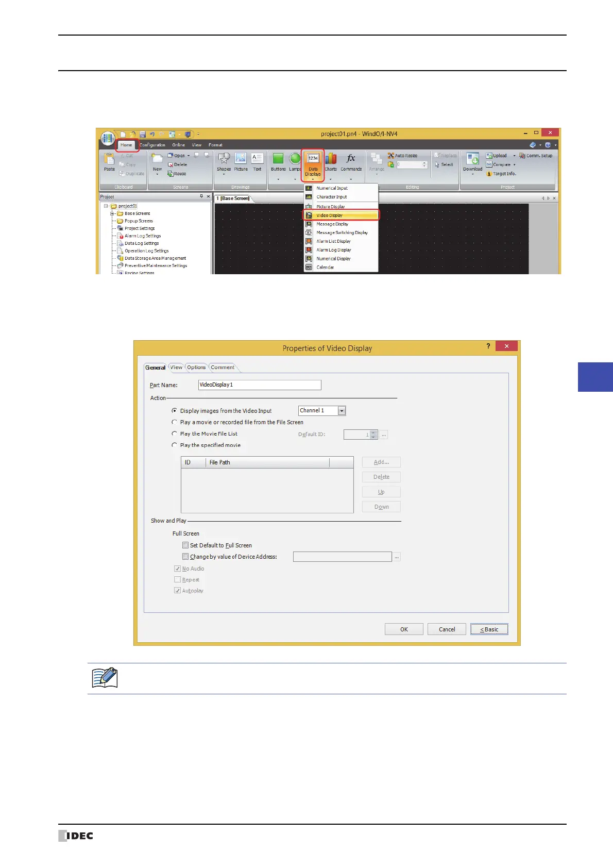Click the Part Name input field
This screenshot has height=868, width=613.
point(260,385)
